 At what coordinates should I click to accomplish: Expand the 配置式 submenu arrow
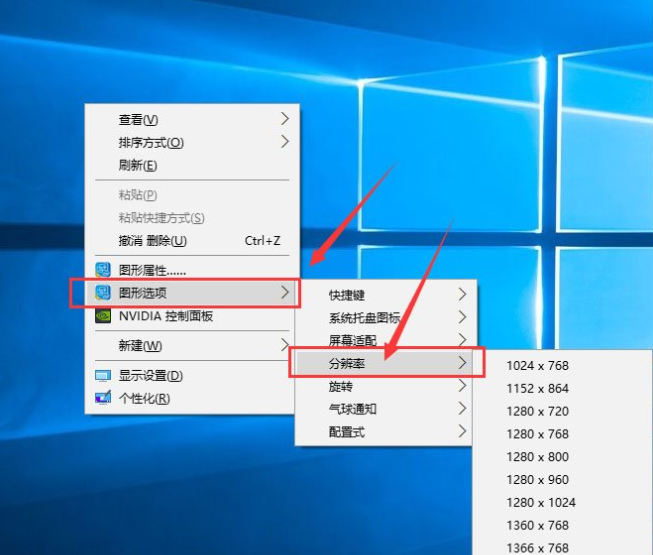pyautogui.click(x=462, y=431)
